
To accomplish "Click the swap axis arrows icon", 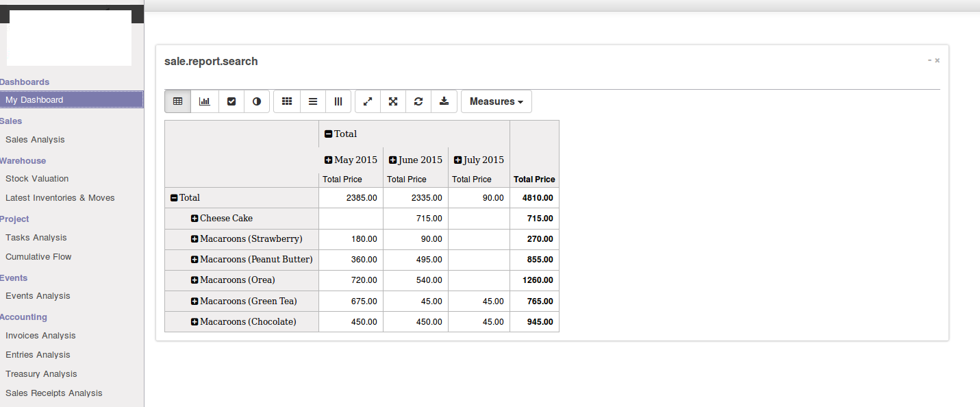I will 368,101.
